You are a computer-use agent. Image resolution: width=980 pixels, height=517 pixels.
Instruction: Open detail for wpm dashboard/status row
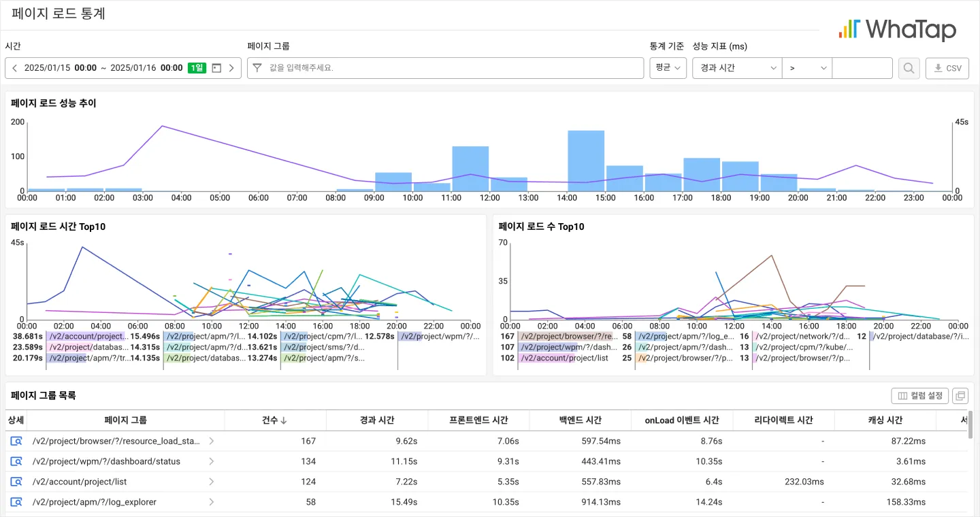[16, 461]
